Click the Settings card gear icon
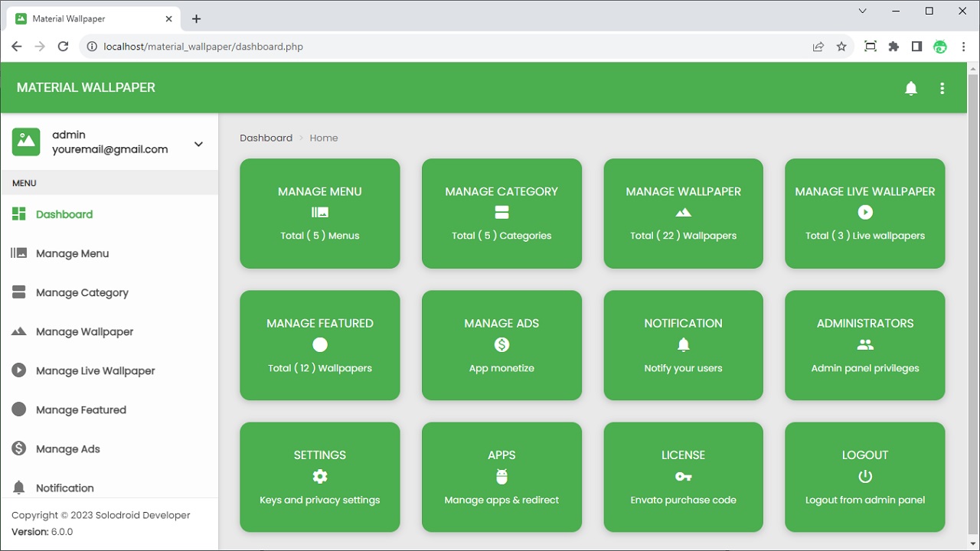980x551 pixels. click(320, 476)
